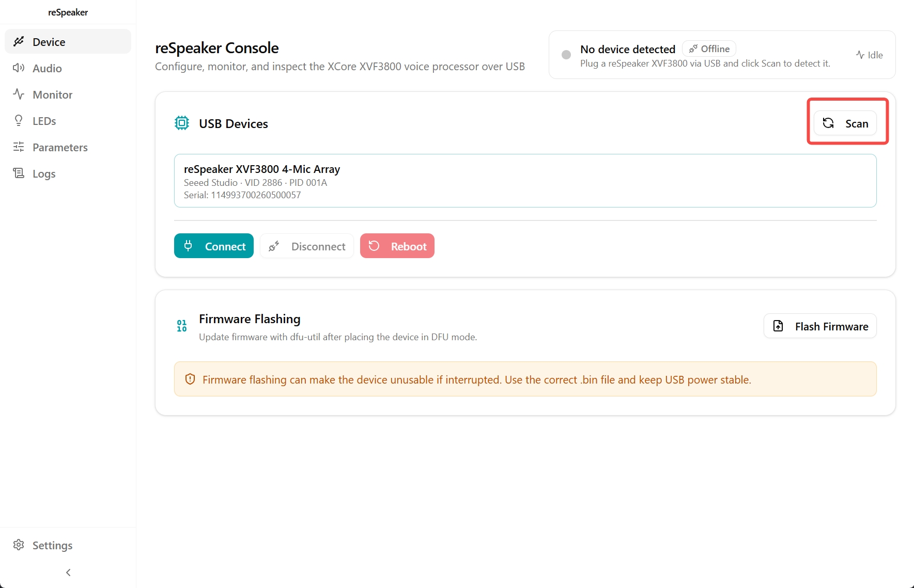This screenshot has height=588, width=914.
Task: Select the reSpeaker XVF3800 4-Mic Array device
Action: coord(525,181)
